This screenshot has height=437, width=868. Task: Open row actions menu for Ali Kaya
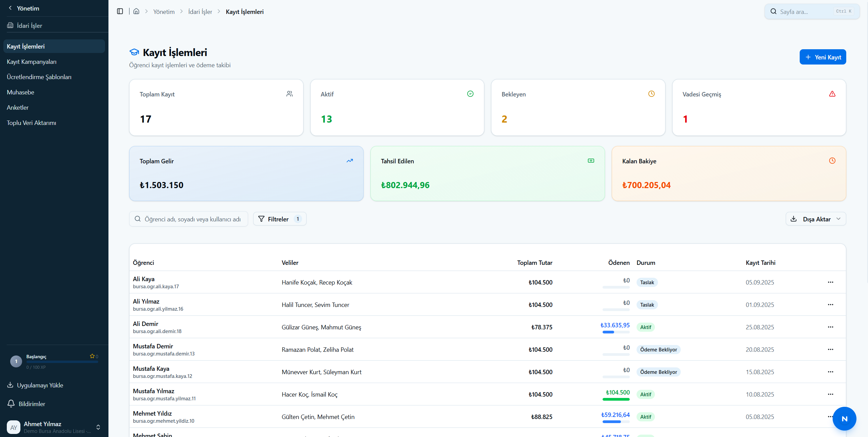click(830, 282)
